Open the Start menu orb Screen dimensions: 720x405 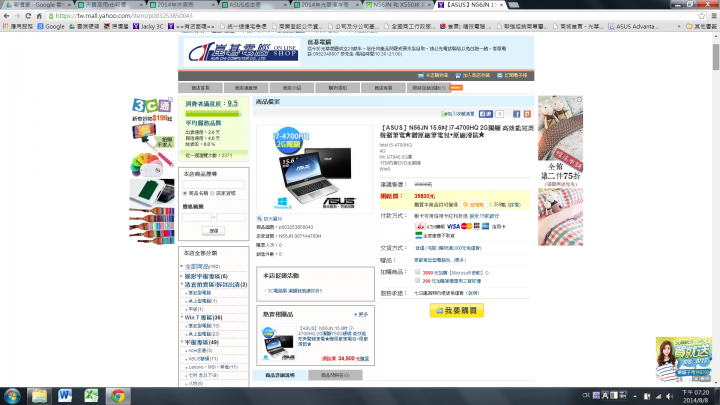pos(12,396)
